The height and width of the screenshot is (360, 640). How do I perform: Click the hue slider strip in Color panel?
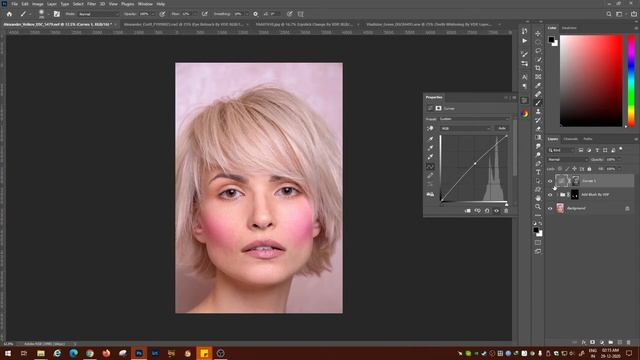631,81
